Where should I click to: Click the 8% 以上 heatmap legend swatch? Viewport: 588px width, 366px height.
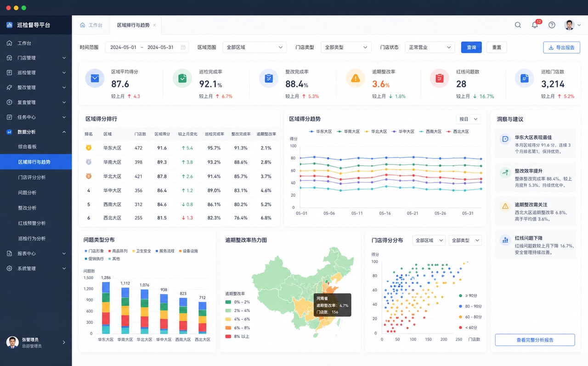[228, 337]
